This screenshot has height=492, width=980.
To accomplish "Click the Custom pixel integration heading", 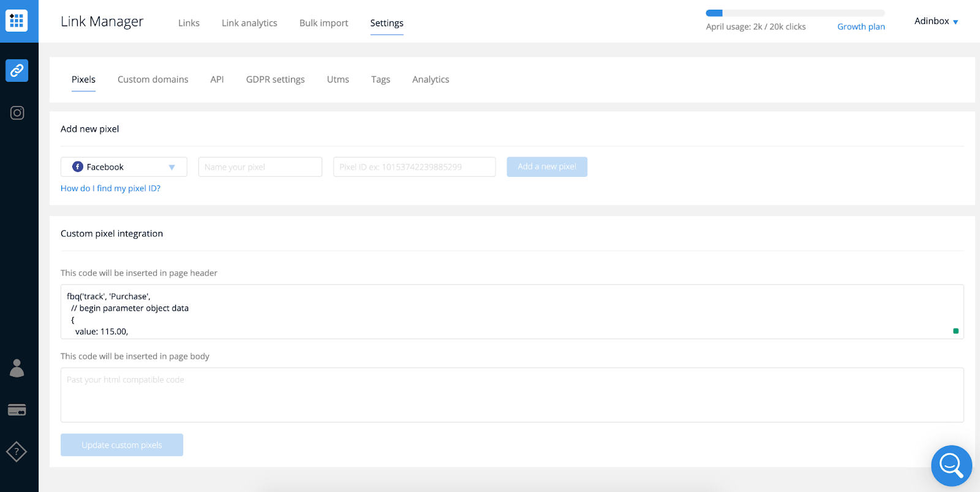I will click(111, 234).
